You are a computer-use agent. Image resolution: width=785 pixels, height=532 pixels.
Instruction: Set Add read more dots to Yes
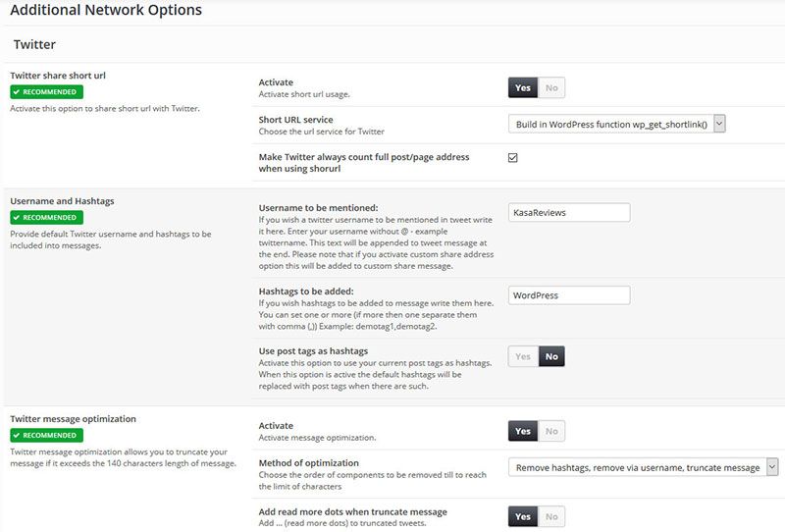point(523,516)
